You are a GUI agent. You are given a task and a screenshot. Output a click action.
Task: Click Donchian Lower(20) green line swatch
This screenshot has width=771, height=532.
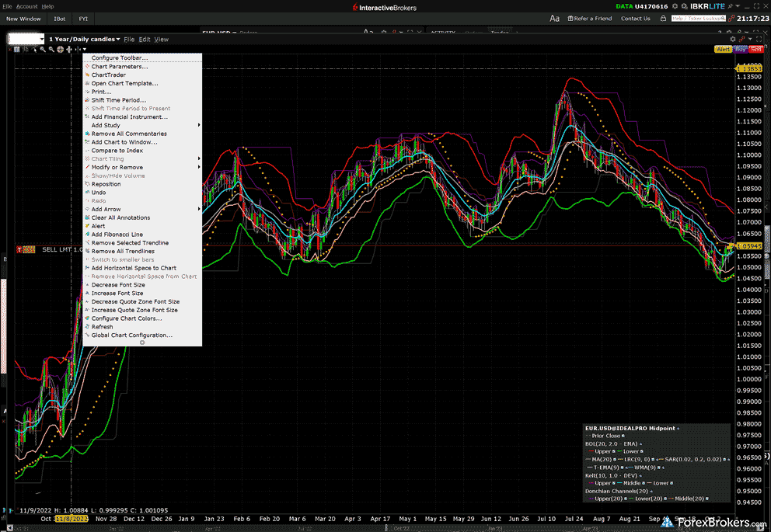(631, 499)
